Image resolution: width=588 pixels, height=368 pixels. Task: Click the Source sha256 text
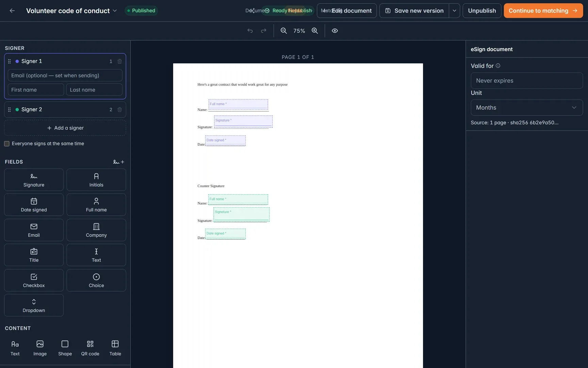pos(514,123)
